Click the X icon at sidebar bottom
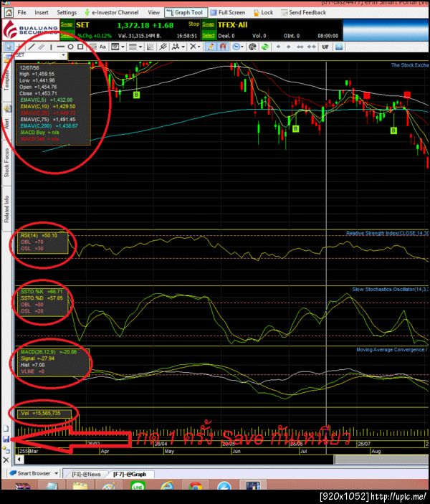The image size is (430, 504). click(6, 460)
